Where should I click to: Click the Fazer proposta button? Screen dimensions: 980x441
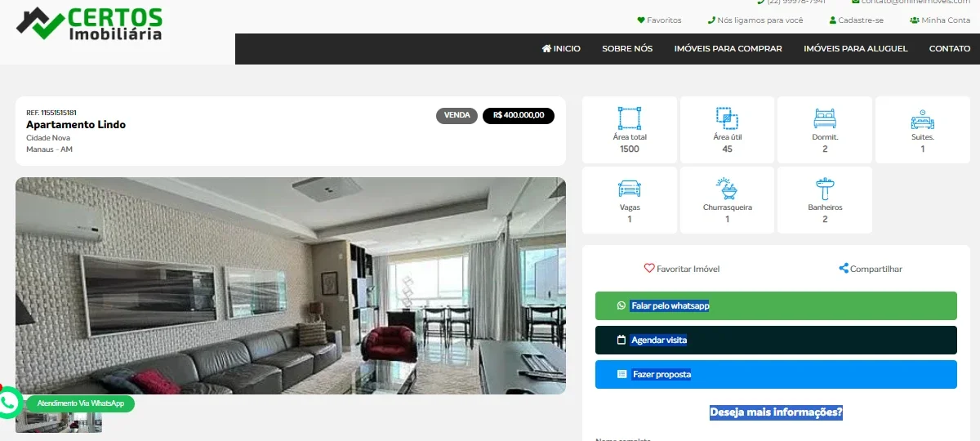776,374
